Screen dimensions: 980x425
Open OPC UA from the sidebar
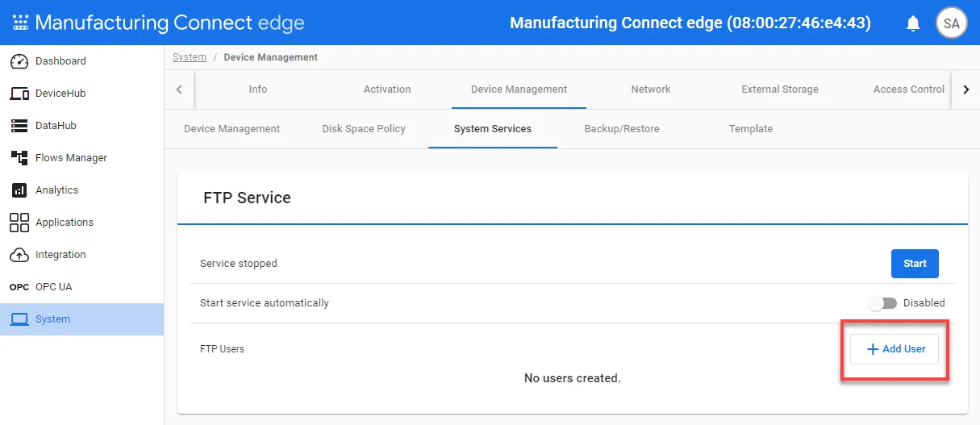point(81,287)
